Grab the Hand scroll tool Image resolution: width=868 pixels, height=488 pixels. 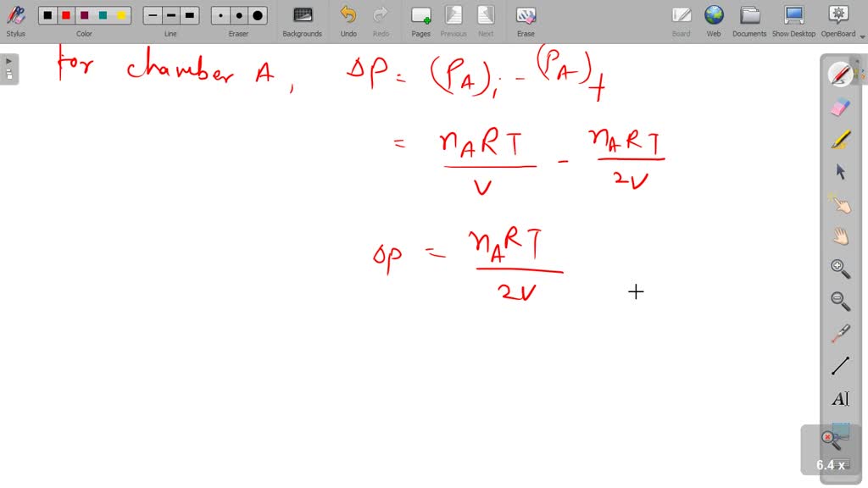[x=839, y=236]
